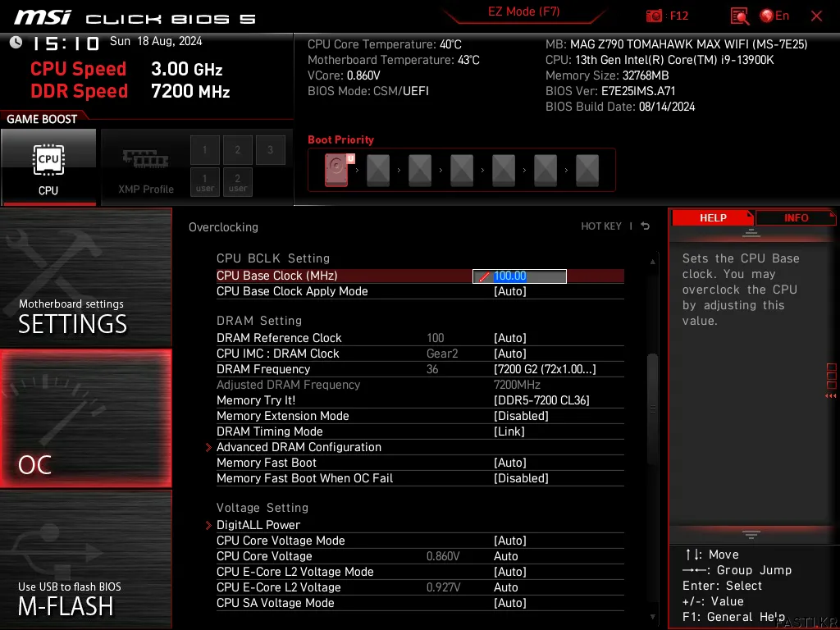Open DRAM Frequency 7200 G2 dropdown
This screenshot has height=630, width=840.
pos(545,369)
